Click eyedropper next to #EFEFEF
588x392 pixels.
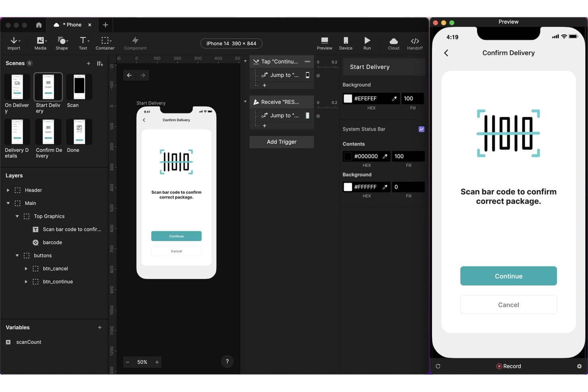click(394, 98)
